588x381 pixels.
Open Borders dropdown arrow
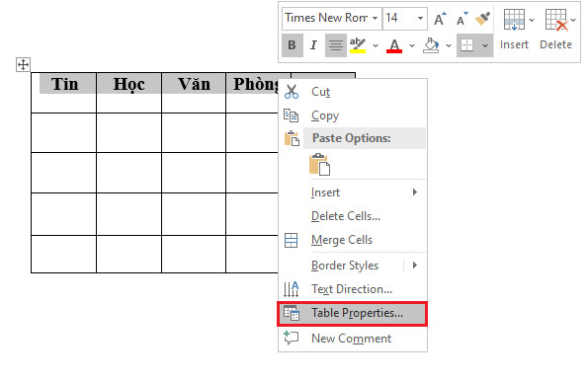point(485,45)
